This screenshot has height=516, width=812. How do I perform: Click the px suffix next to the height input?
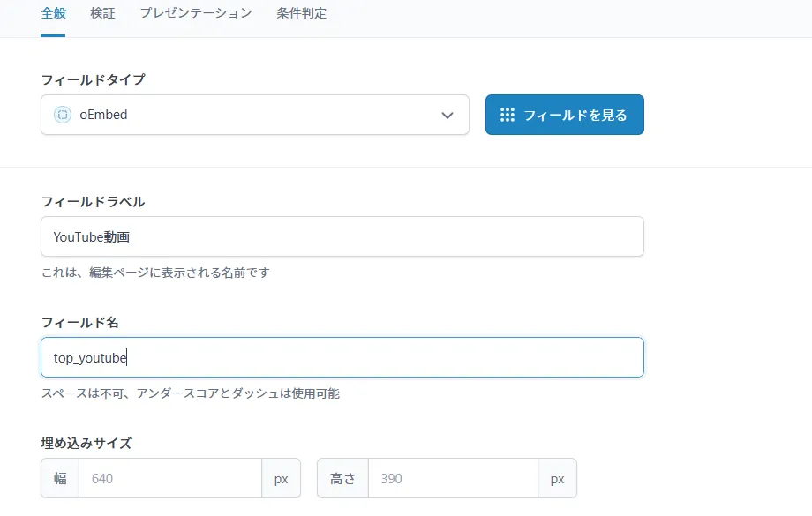tap(557, 479)
